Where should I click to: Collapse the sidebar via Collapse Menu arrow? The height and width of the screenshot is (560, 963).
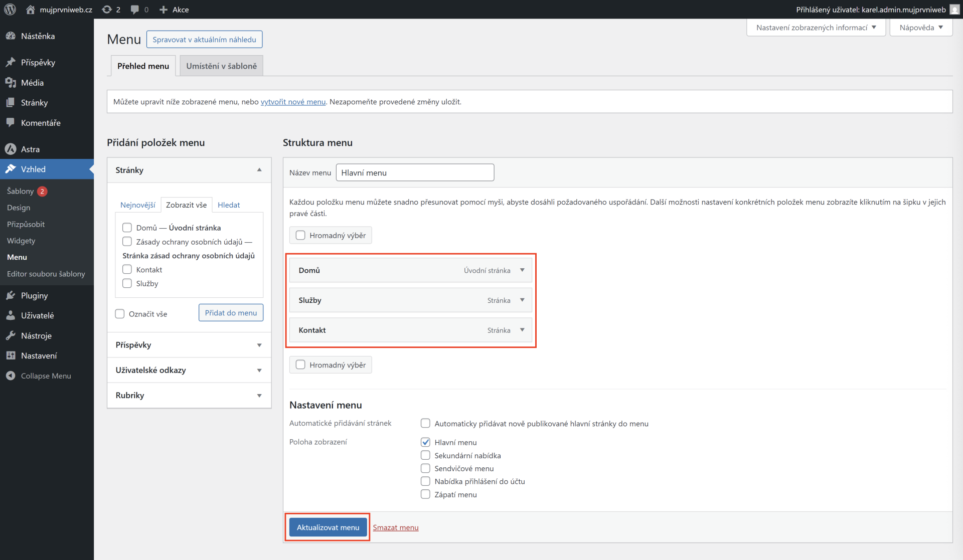[x=10, y=376]
